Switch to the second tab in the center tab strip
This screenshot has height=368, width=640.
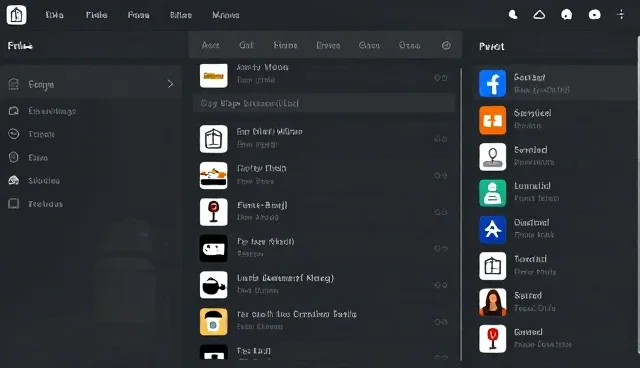[x=246, y=45]
